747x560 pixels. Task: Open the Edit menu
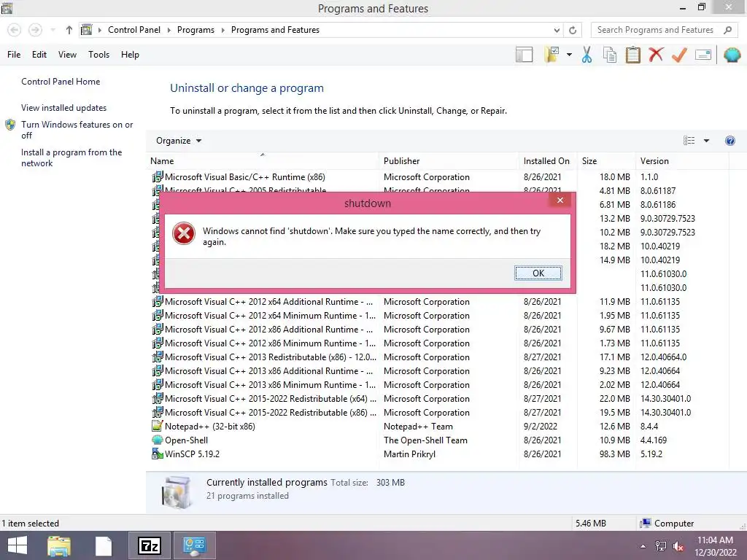tap(39, 54)
